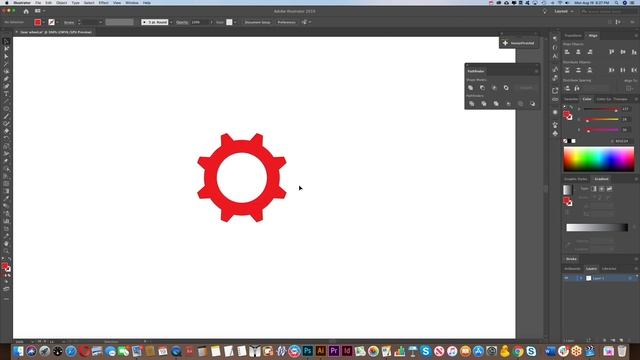Click the Document Setup button
The image size is (640, 360).
pos(258,22)
